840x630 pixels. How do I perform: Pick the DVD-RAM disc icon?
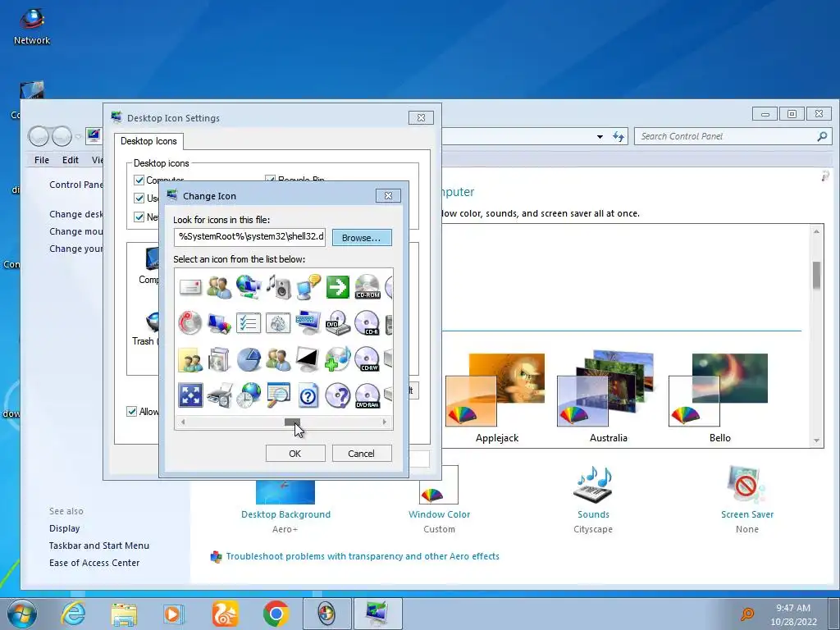coord(367,396)
